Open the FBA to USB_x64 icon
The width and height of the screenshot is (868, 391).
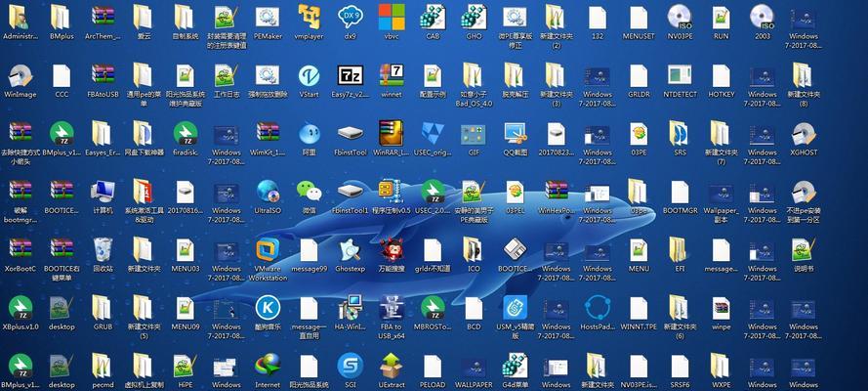[392, 309]
